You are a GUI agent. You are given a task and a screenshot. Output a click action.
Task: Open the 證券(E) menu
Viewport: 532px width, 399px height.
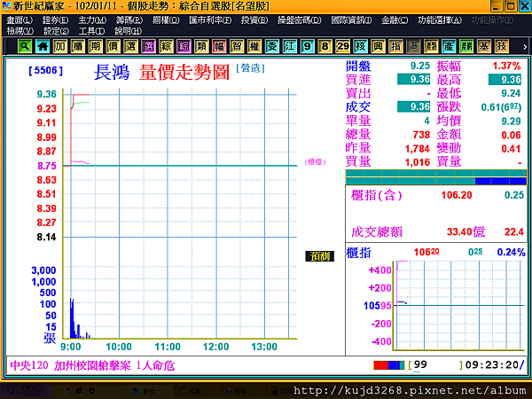55,20
